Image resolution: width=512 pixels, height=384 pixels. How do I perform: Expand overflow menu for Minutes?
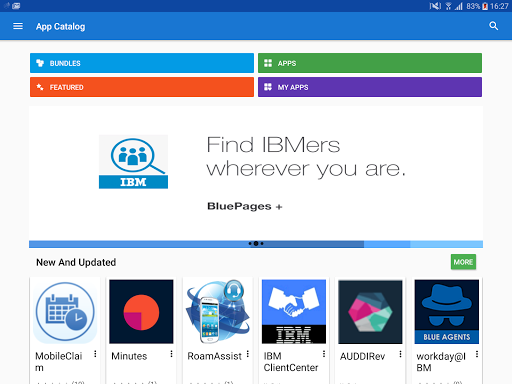[x=171, y=354]
